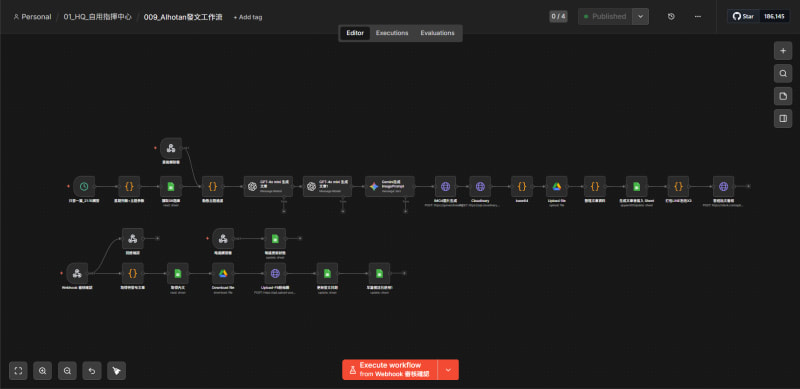Select webhook trigger left of update sheet node
This screenshot has height=389, width=800.
pyautogui.click(x=223, y=238)
